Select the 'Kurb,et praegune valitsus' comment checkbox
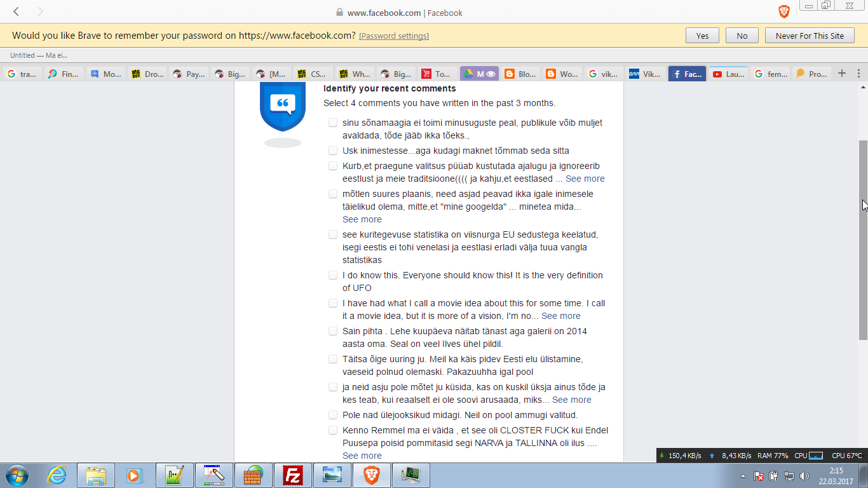Screen dimensions: 868x488 pos(333,166)
